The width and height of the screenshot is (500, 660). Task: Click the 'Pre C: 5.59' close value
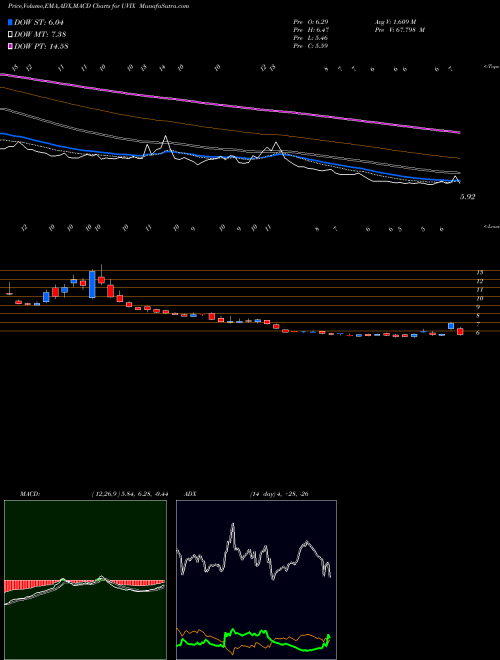[x=311, y=46]
